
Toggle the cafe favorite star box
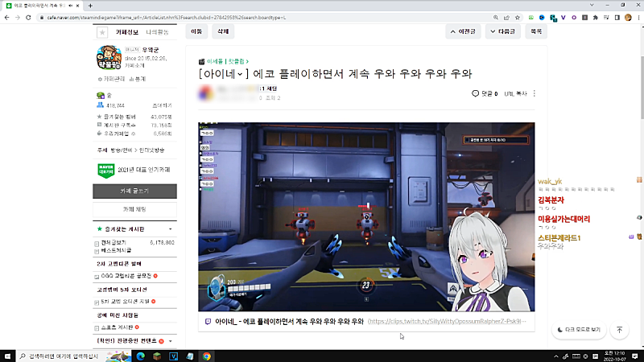click(x=102, y=32)
